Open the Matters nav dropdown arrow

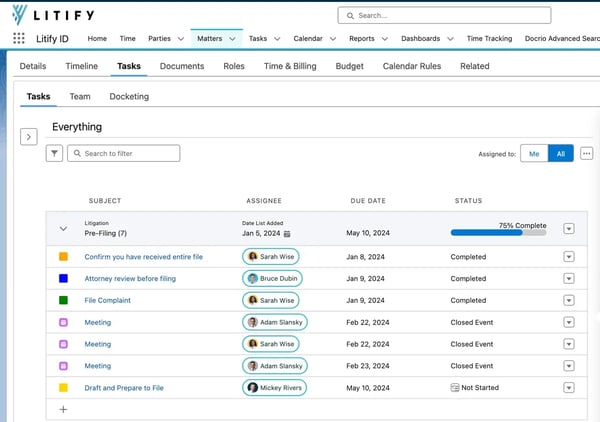point(232,39)
